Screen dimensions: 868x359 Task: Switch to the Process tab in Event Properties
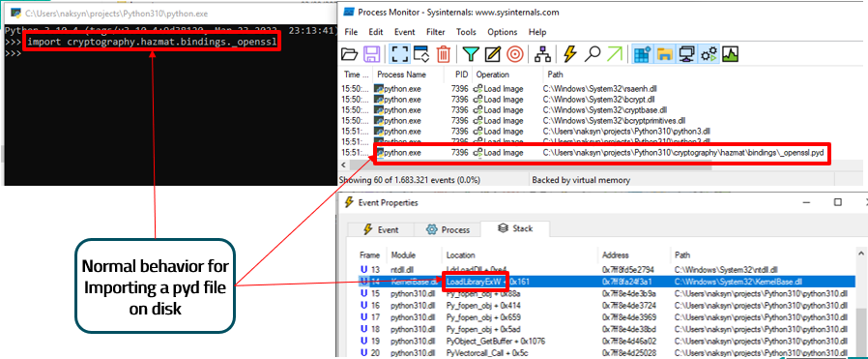pos(448,229)
